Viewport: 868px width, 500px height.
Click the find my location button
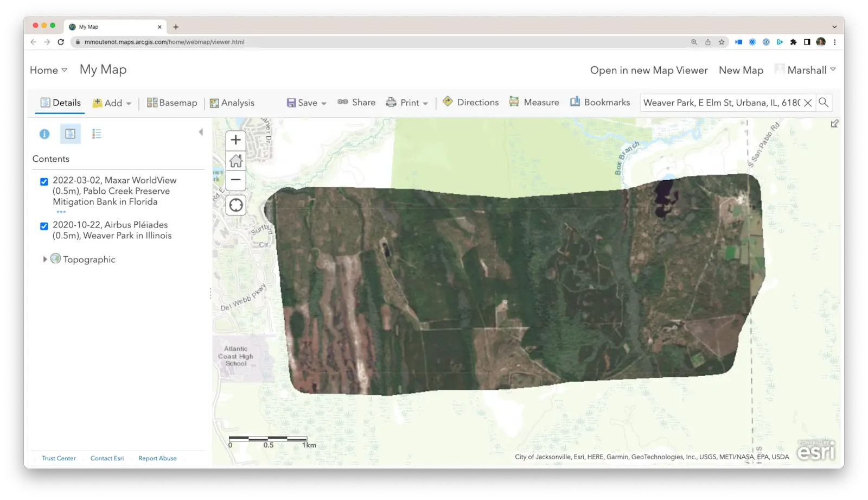[235, 205]
